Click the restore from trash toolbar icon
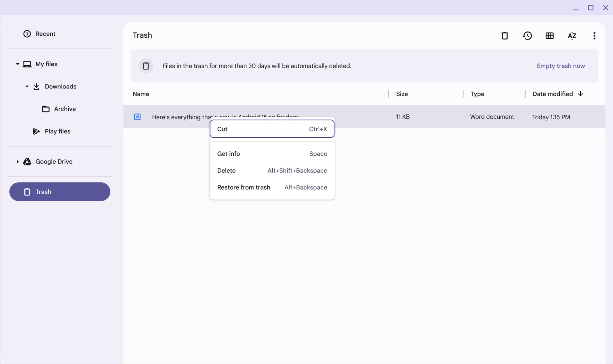Image resolution: width=613 pixels, height=364 pixels. click(527, 35)
